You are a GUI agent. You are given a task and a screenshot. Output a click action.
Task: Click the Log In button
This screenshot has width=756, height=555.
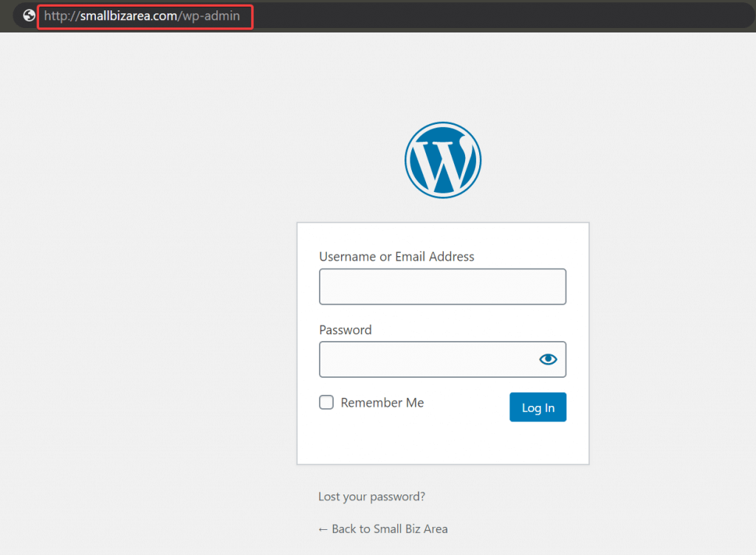coord(538,407)
